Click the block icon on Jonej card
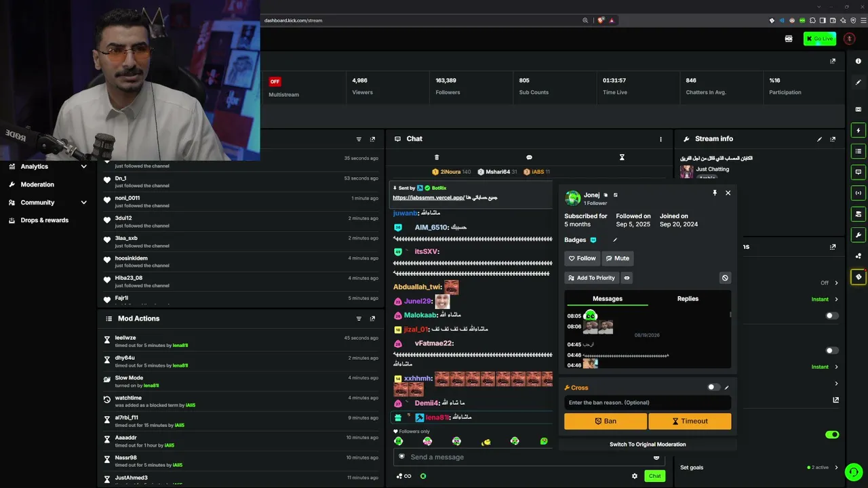The width and height of the screenshot is (868, 488). pos(725,278)
